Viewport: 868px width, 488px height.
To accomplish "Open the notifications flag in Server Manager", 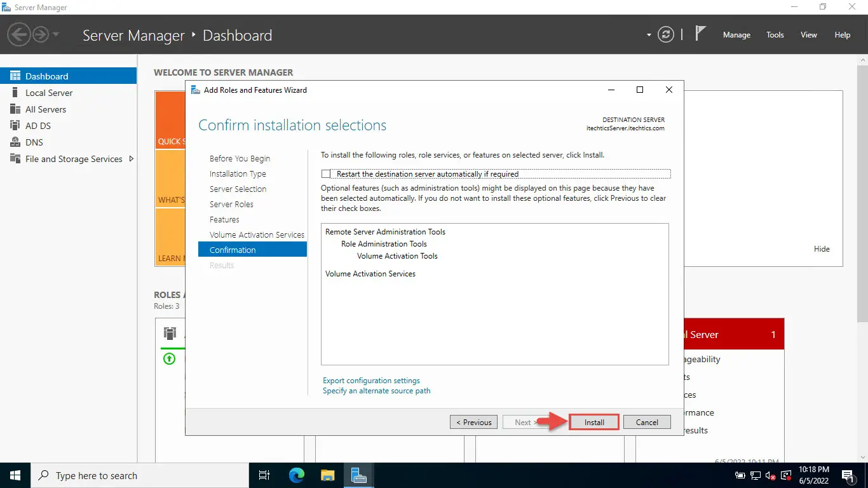I will click(700, 34).
